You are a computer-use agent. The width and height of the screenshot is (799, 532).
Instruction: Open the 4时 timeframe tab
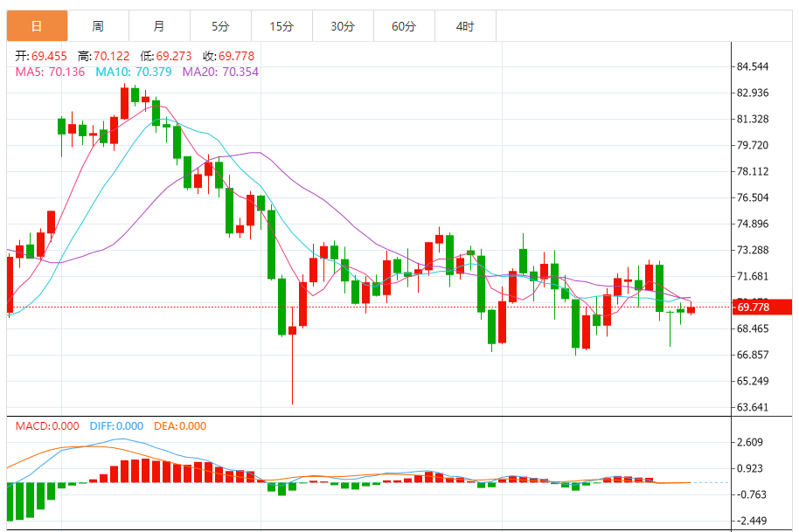465,26
